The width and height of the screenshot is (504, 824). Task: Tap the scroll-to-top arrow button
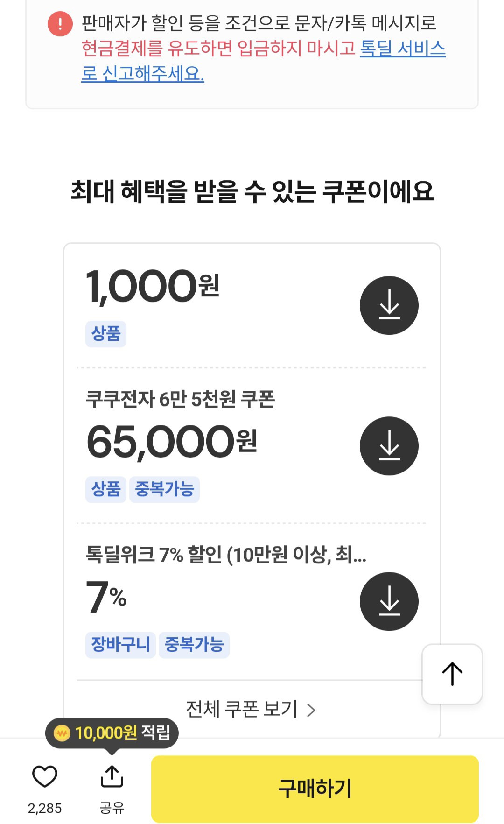452,674
